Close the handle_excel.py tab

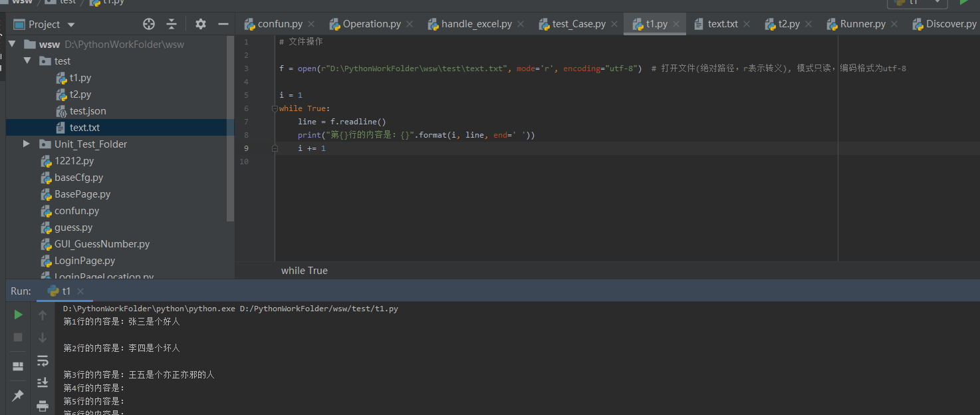[x=521, y=24]
